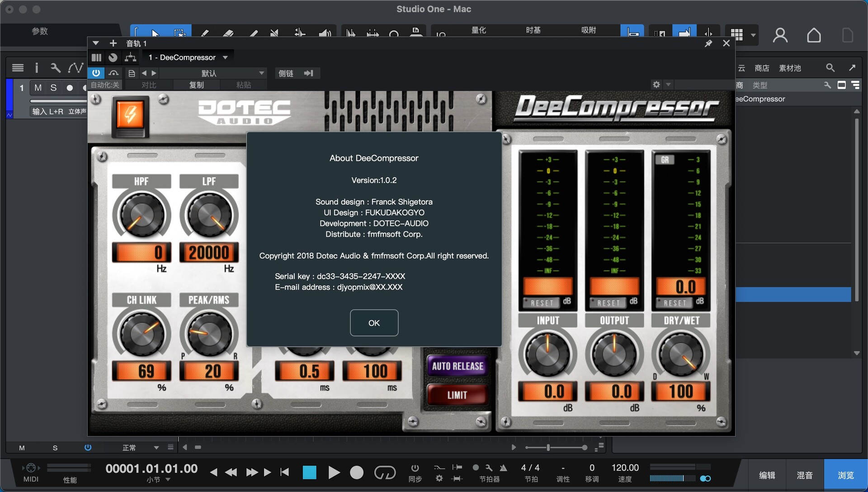Toggle the AUTO RELEASE button
868x492 pixels.
pos(458,366)
